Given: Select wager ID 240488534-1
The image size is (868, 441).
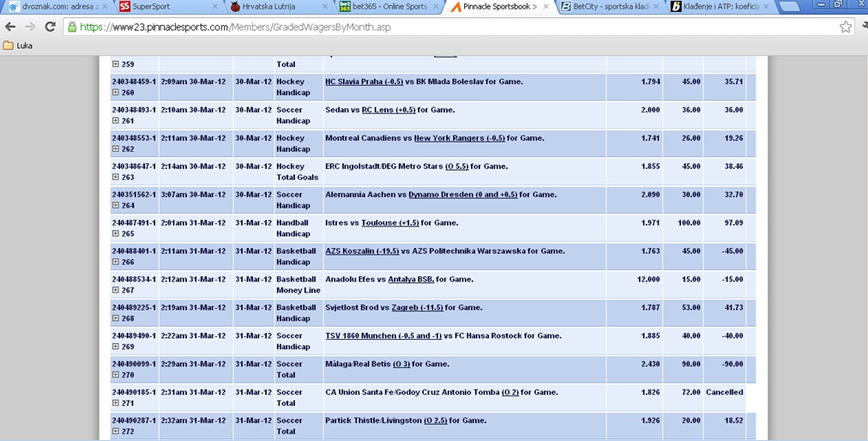Looking at the screenshot, I should 134,279.
